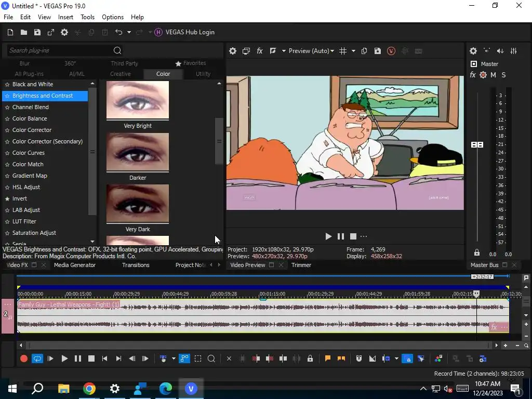Show more tabs with right chevron by Project Notes
532x399 pixels.
pos(219,265)
